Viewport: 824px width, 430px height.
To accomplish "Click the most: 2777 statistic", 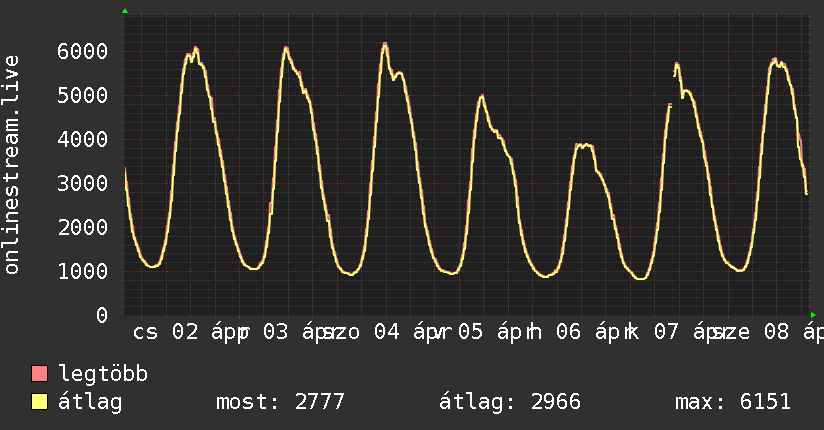I will click(280, 402).
